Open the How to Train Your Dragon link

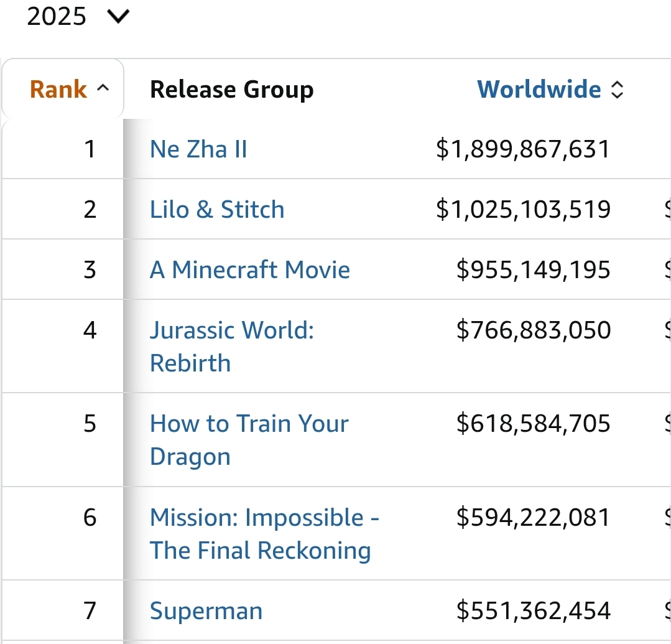pyautogui.click(x=249, y=440)
